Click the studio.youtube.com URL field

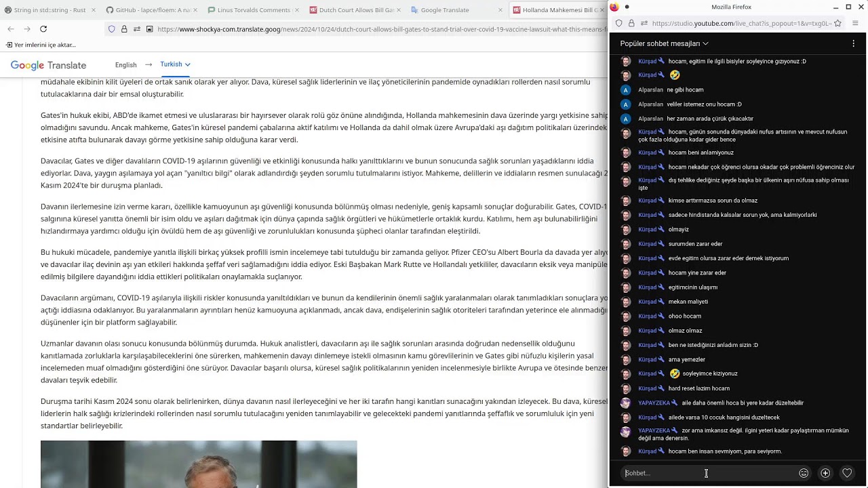point(741,23)
